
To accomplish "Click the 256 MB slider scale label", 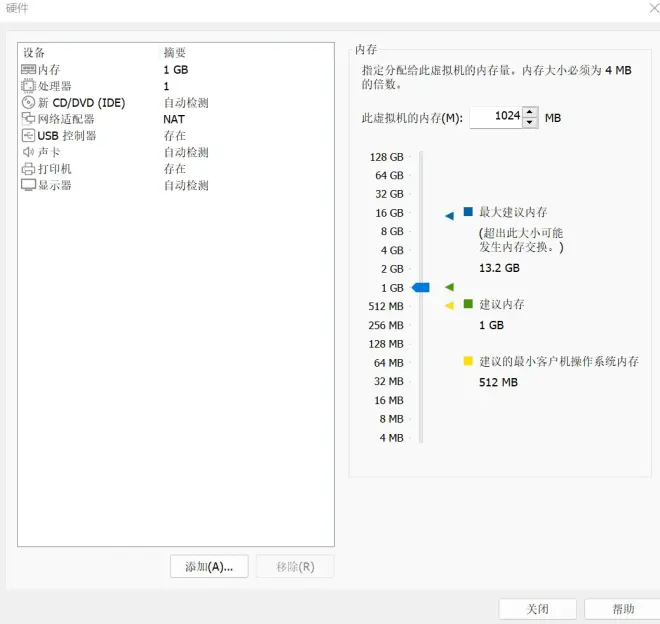I will [x=386, y=325].
